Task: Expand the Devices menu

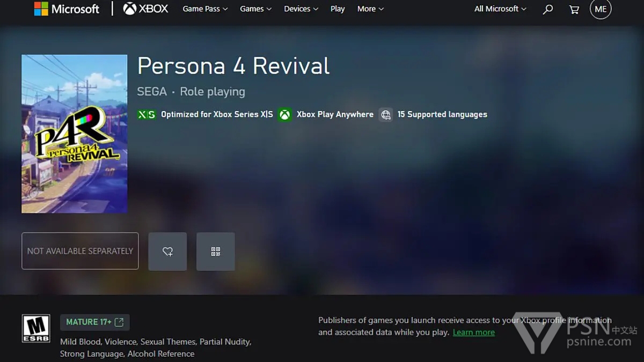Action: pyautogui.click(x=301, y=9)
